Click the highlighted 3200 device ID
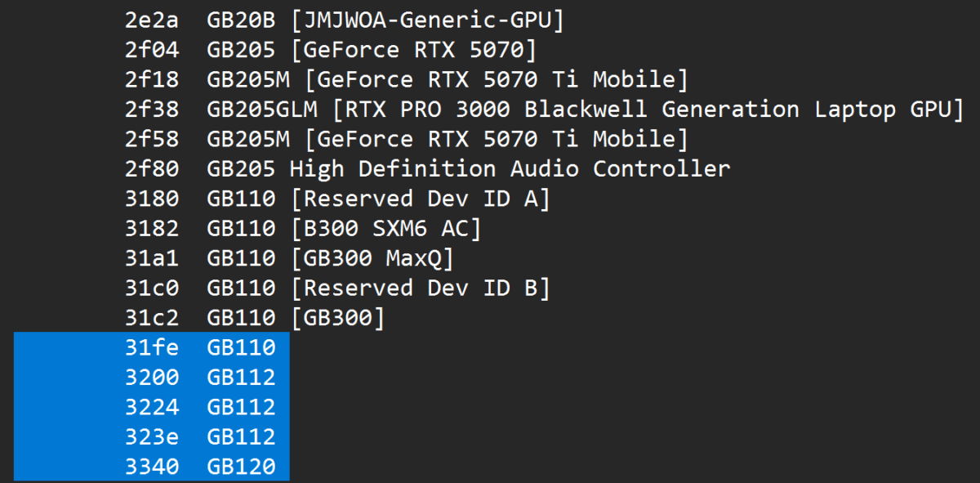The height and width of the screenshot is (483, 980). (152, 377)
